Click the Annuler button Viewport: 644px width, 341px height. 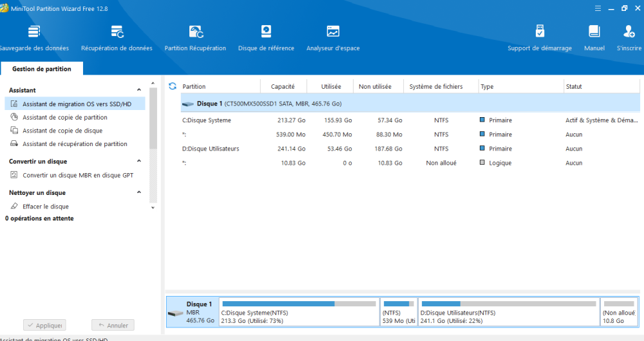[113, 326]
